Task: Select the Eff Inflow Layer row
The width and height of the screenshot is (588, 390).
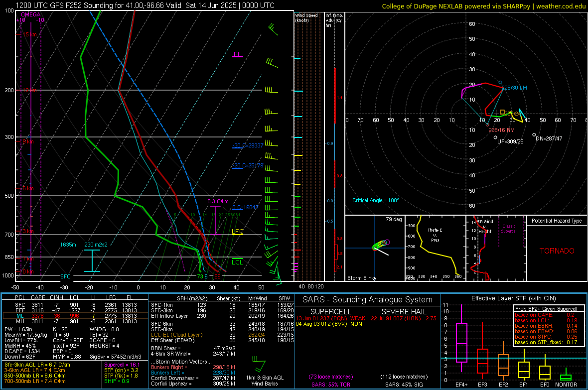Action: [222, 316]
